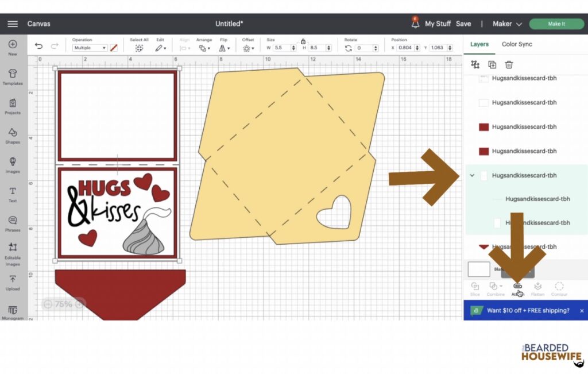Open the Images library
Viewport: 588px width, 374px height.
click(x=13, y=164)
